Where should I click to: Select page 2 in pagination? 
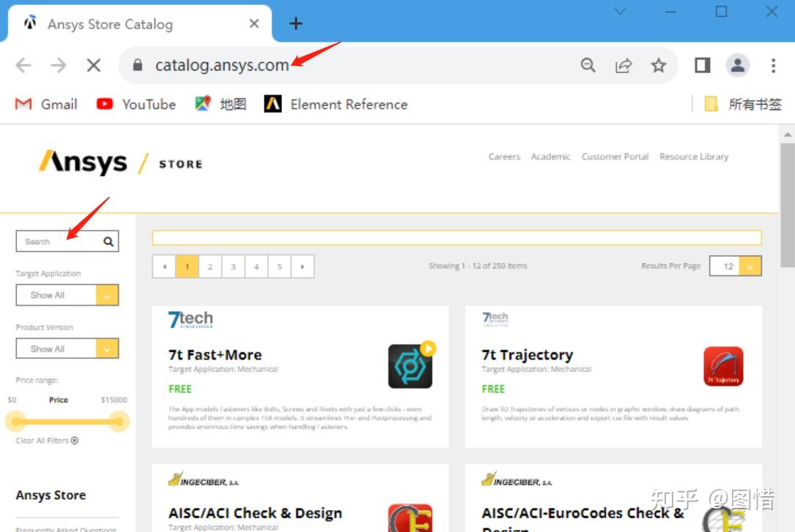pyautogui.click(x=210, y=266)
